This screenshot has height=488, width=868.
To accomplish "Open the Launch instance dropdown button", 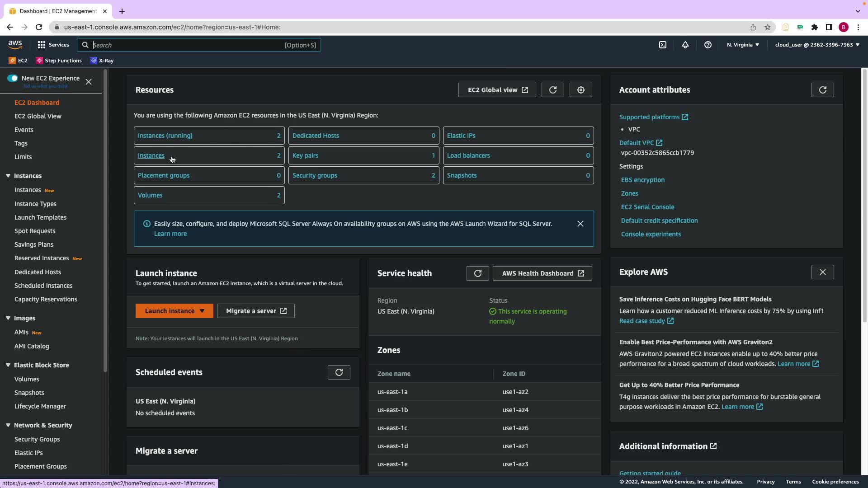I will [x=174, y=311].
